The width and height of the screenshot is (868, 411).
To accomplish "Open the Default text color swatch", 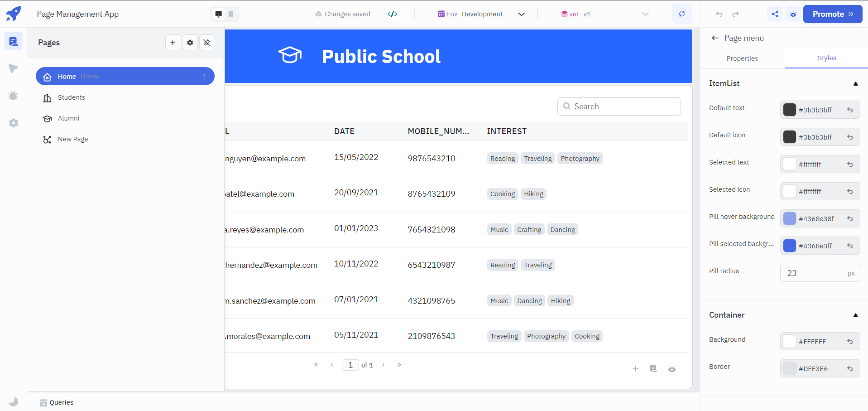I will [x=790, y=110].
